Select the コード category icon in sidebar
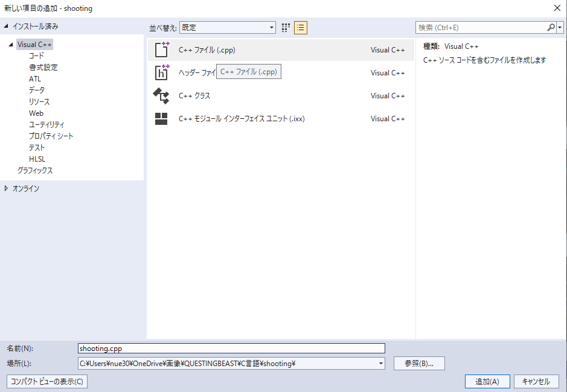 click(37, 55)
